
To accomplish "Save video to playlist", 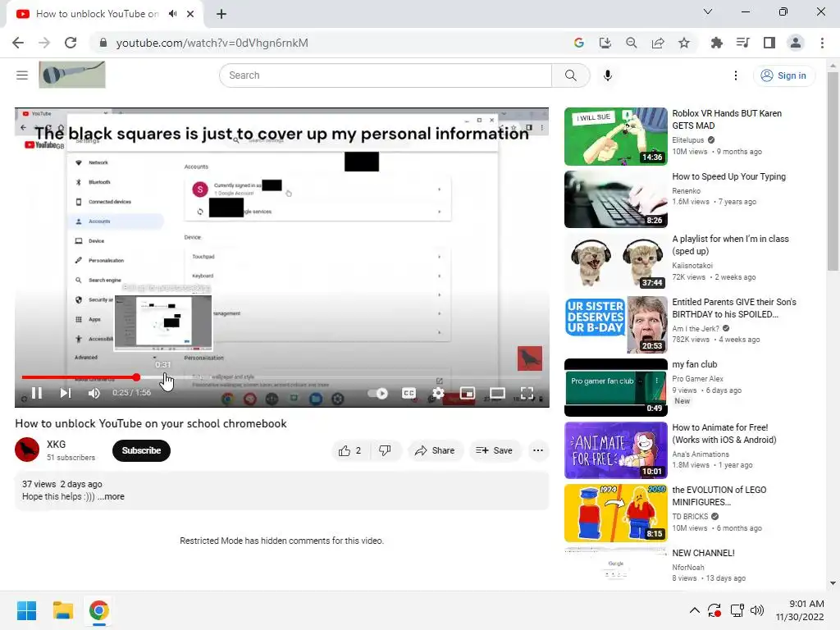I will [494, 450].
